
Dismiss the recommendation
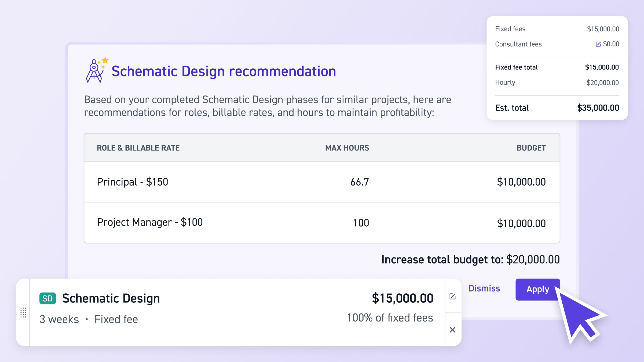pyautogui.click(x=484, y=288)
